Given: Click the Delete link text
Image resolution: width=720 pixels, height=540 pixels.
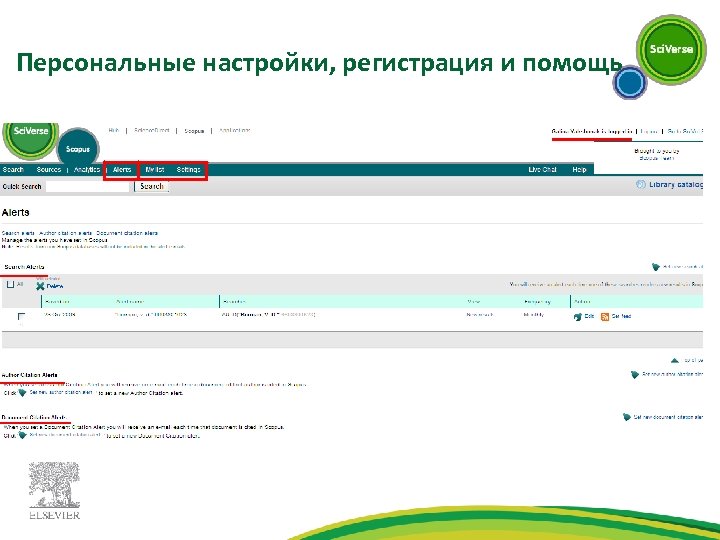Looking at the screenshot, I should point(55,286).
